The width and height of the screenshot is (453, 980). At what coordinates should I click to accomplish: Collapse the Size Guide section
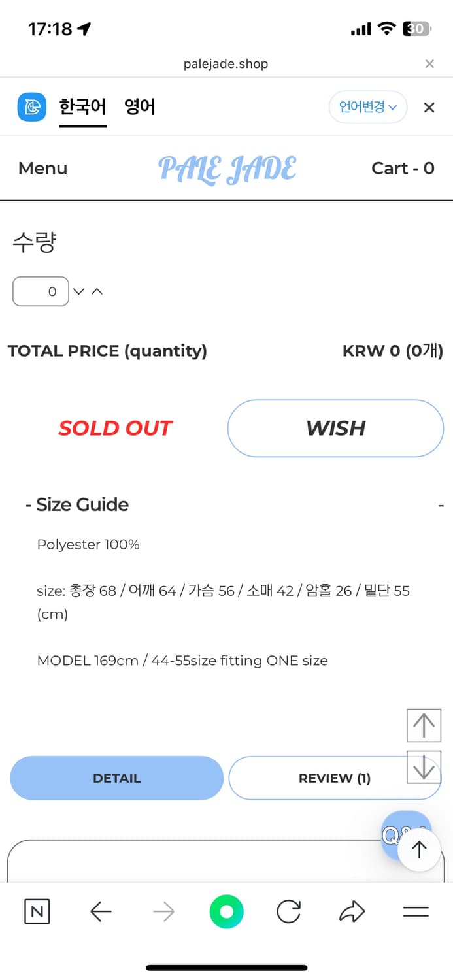pyautogui.click(x=441, y=505)
